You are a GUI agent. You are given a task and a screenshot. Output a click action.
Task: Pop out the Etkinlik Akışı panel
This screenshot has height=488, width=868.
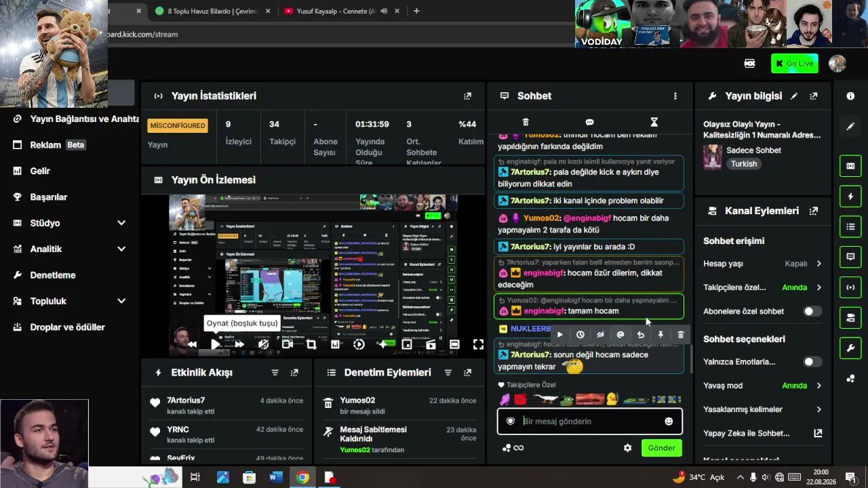pyautogui.click(x=294, y=373)
